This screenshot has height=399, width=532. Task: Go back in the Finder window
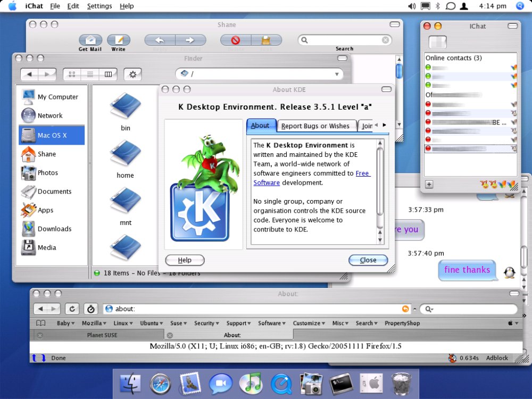[29, 74]
